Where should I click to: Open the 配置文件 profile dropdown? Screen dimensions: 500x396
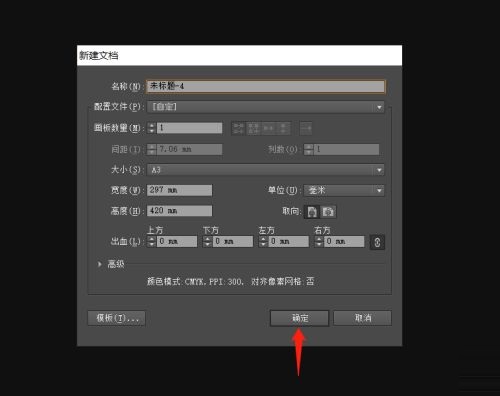(266, 107)
